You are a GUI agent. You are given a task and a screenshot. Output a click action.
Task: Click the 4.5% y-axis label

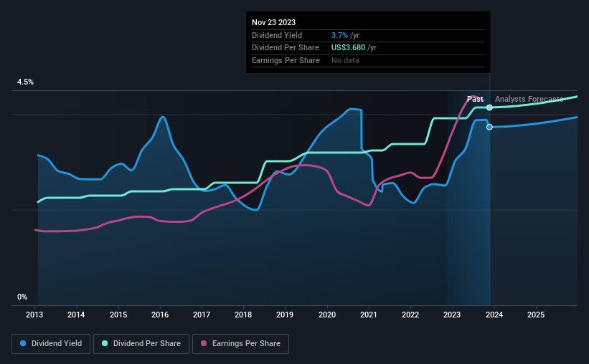(x=26, y=82)
